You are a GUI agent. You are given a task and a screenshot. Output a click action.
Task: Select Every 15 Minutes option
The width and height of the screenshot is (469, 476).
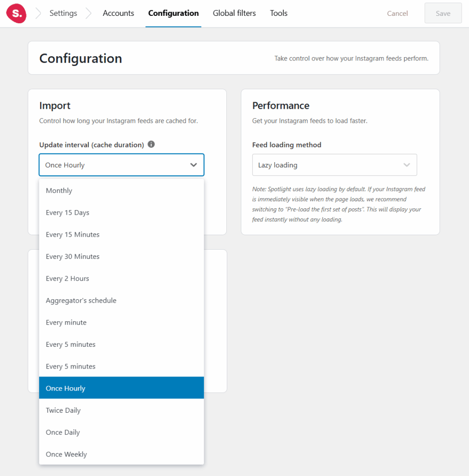coord(73,234)
